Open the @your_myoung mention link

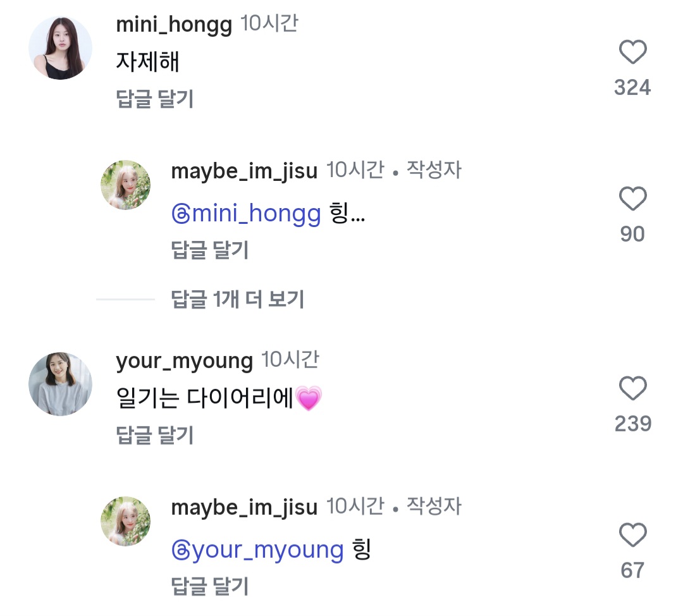pyautogui.click(x=257, y=550)
